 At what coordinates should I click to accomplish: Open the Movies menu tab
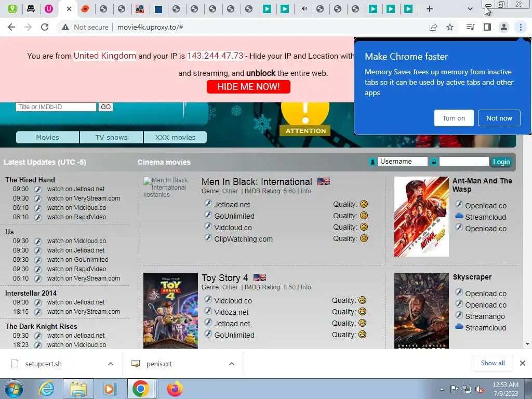click(x=47, y=137)
